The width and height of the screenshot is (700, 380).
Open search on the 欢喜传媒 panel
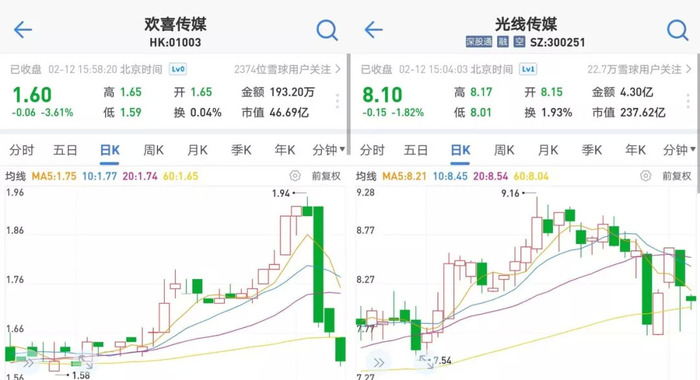[x=327, y=30]
